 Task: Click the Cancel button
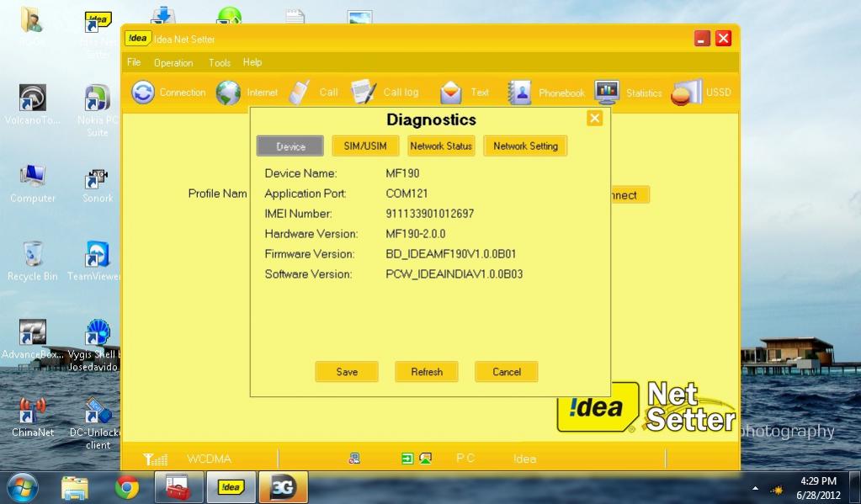pyautogui.click(x=506, y=372)
